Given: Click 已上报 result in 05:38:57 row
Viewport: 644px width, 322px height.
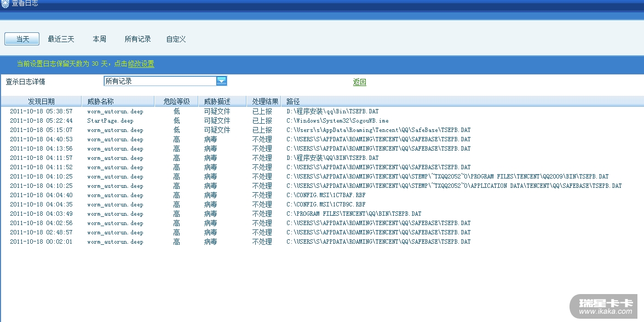Looking at the screenshot, I should [x=262, y=111].
